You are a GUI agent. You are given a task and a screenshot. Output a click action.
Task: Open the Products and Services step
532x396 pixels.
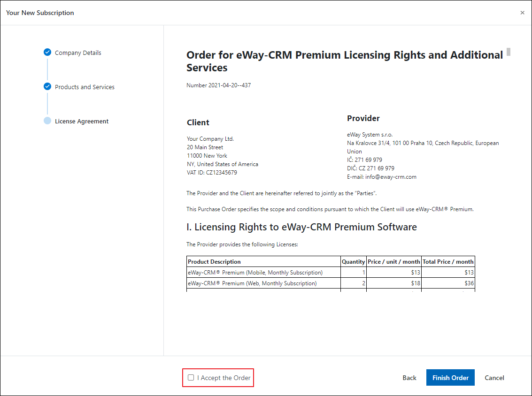(x=85, y=87)
